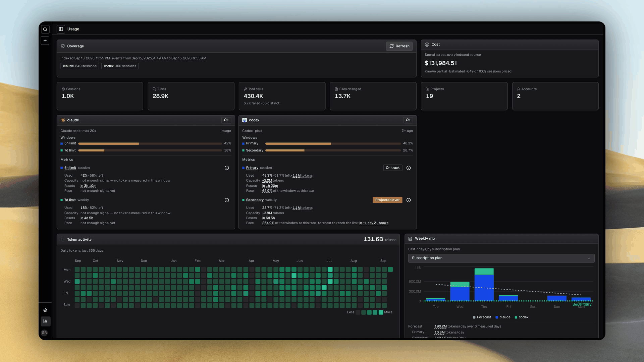Click the Sessions clock icon

(x=63, y=89)
